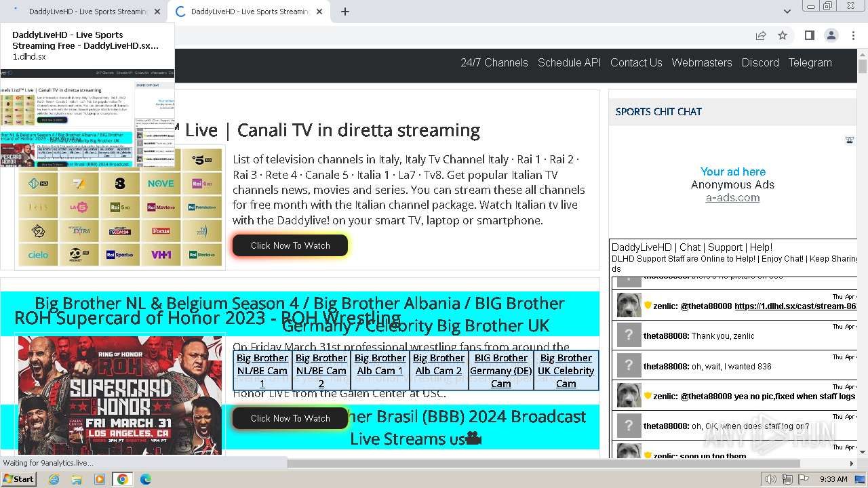Click the NOVE channel logo
This screenshot has height=488, width=868.
[161, 183]
